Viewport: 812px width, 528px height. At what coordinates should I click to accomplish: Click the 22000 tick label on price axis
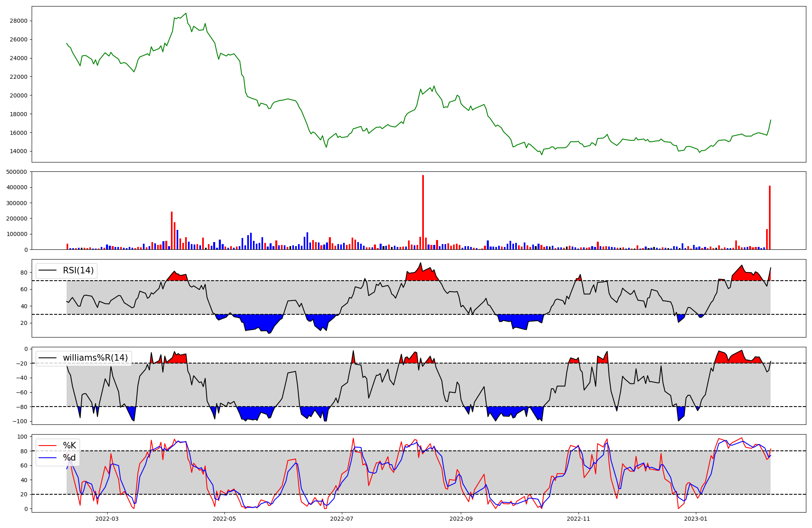click(18, 77)
